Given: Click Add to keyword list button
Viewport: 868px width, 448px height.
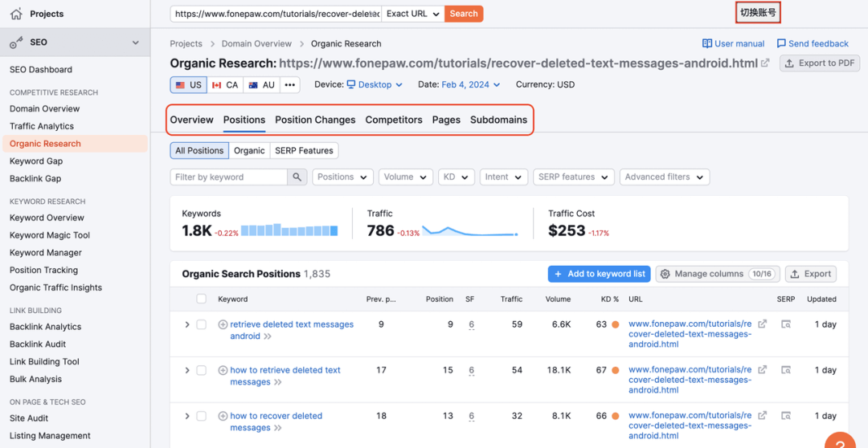Looking at the screenshot, I should [599, 274].
